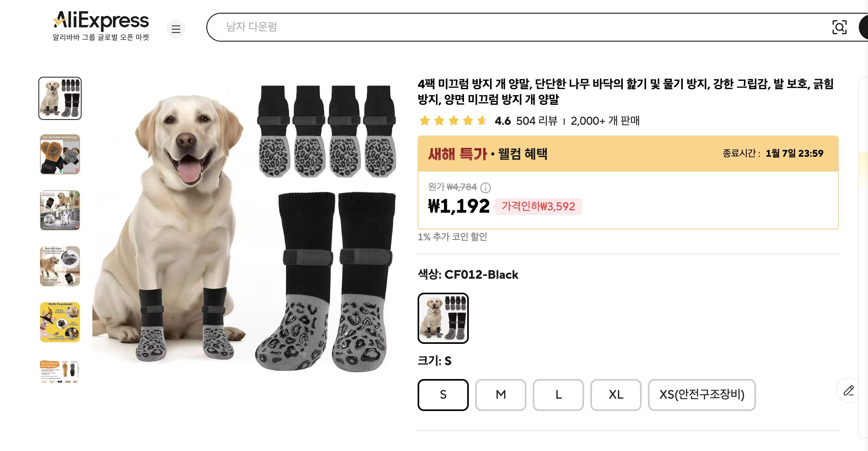This screenshot has height=451, width=868.
Task: Click the star rating icons
Action: point(452,121)
